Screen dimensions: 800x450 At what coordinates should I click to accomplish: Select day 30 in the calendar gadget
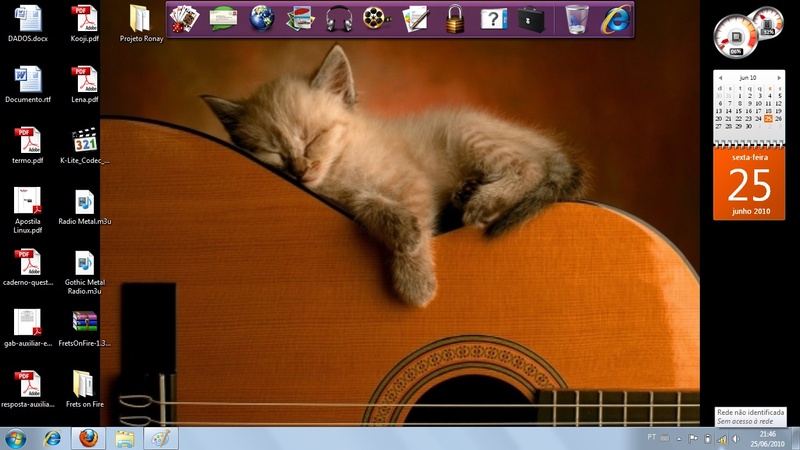point(748,126)
